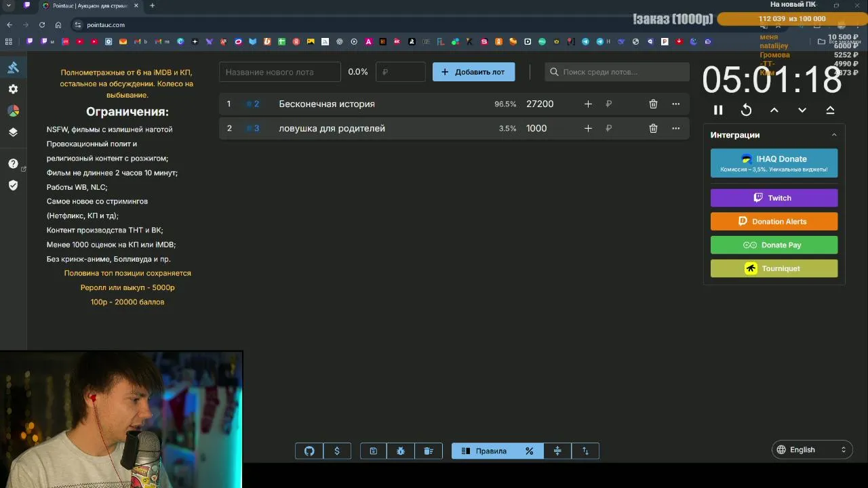The image size is (868, 488).
Task: Open the statistics pie chart page
Action: [13, 110]
